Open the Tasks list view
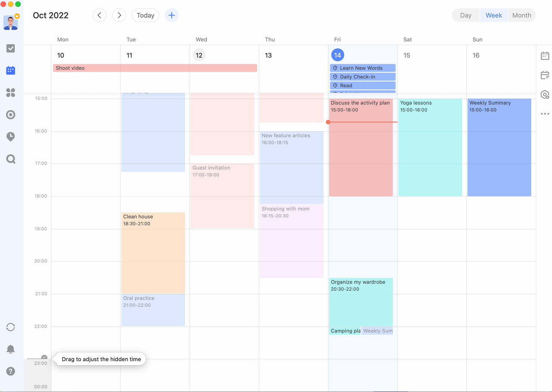This screenshot has height=392, width=552. pos(10,48)
